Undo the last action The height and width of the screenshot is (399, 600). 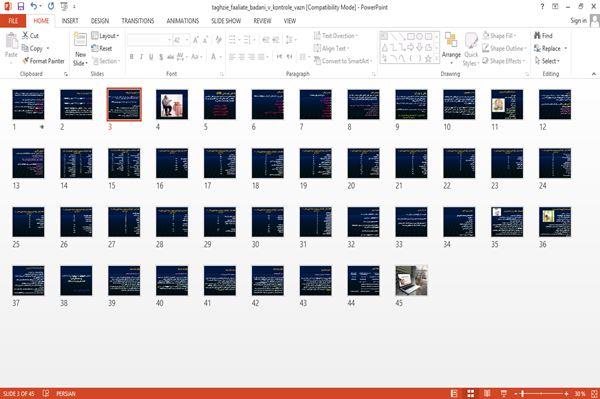[x=33, y=7]
